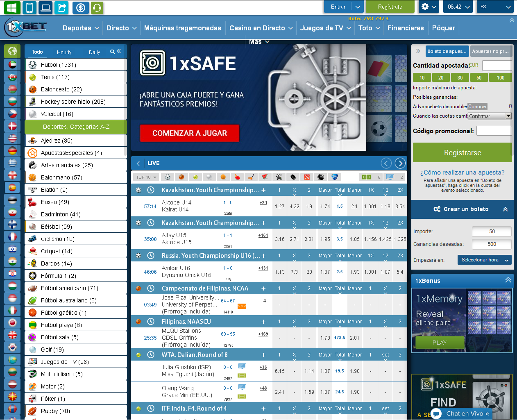The height and width of the screenshot is (420, 517).
Task: Filter live events by ice hockey puck icon
Action: click(x=293, y=177)
